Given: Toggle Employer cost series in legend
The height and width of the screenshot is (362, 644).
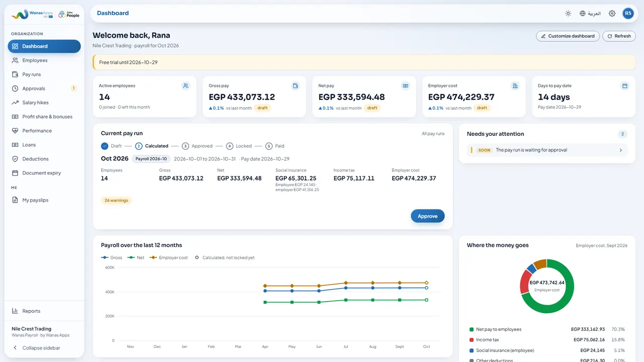Looking at the screenshot, I should tap(169, 258).
